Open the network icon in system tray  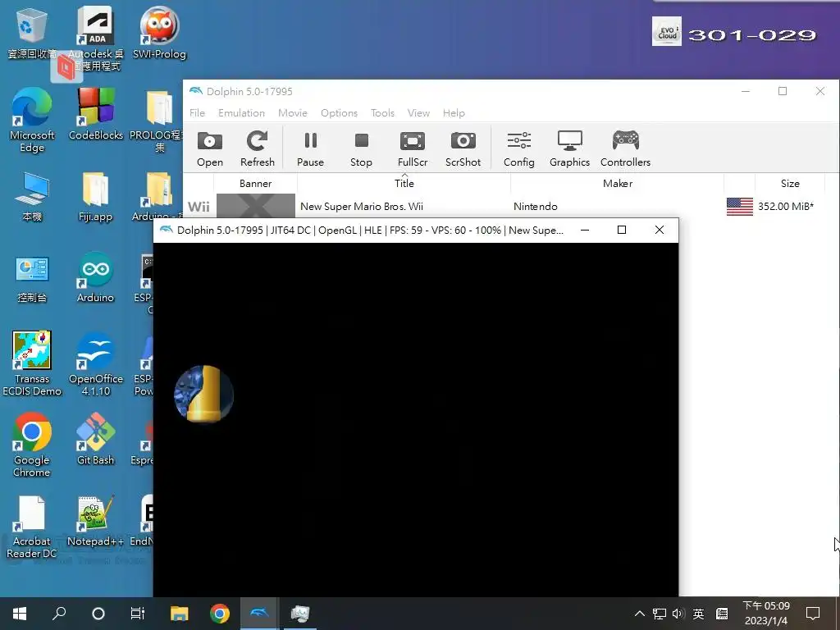660,614
